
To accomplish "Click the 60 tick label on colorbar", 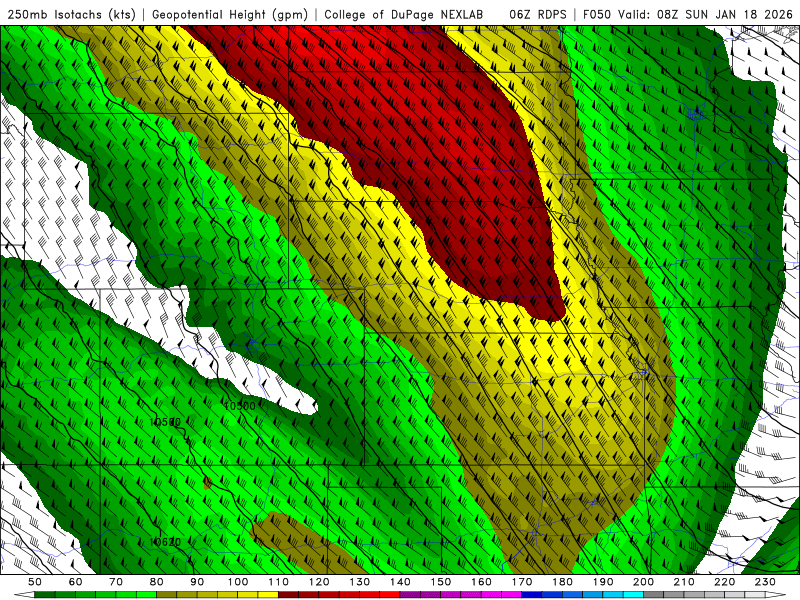I will (x=76, y=582).
